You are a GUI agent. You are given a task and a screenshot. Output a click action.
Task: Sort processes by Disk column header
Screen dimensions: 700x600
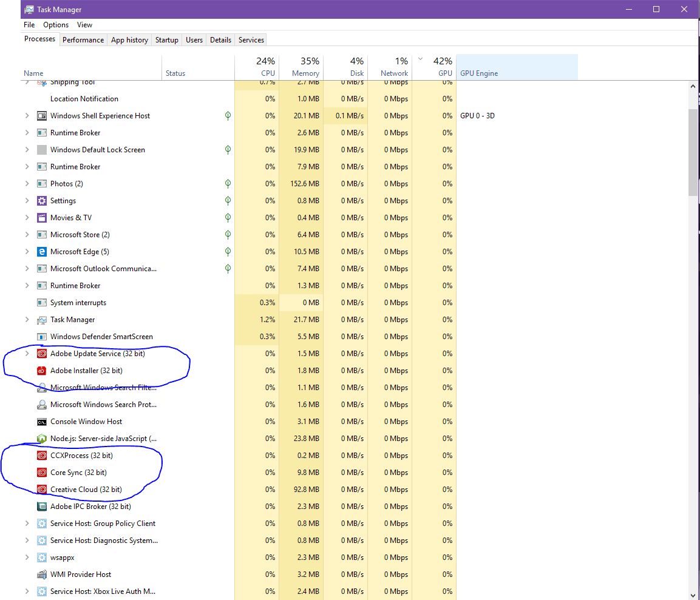tap(345, 67)
